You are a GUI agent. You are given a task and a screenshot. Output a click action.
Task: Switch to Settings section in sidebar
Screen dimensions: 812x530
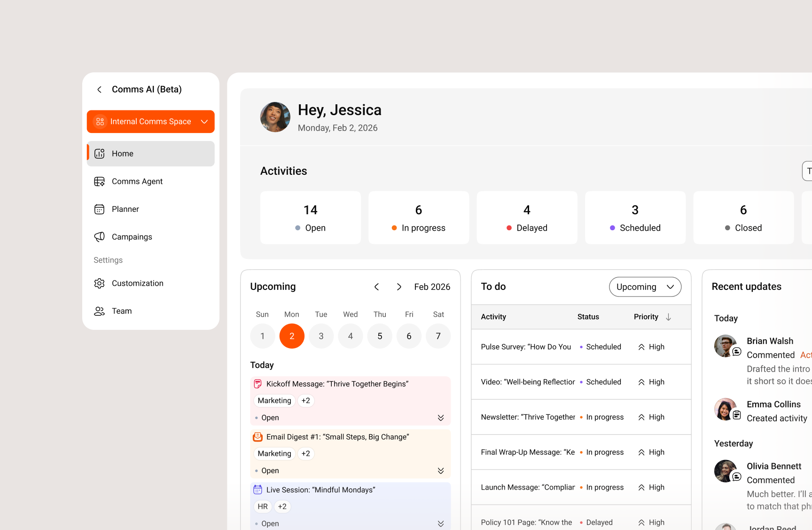click(x=108, y=260)
